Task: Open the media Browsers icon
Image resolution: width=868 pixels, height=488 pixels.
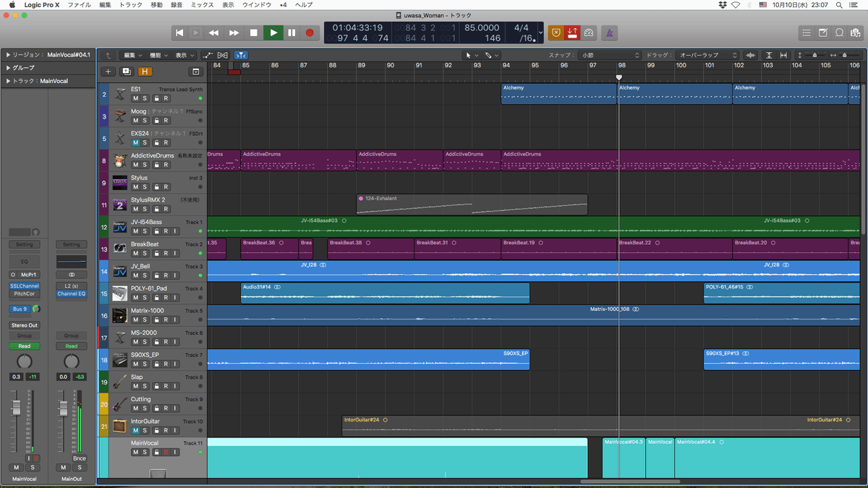Action: [856, 33]
